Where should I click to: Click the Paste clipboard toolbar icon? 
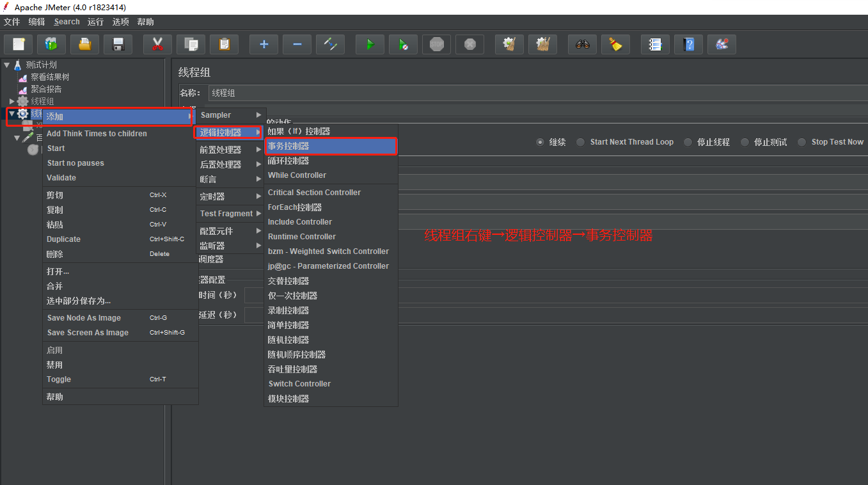point(224,44)
